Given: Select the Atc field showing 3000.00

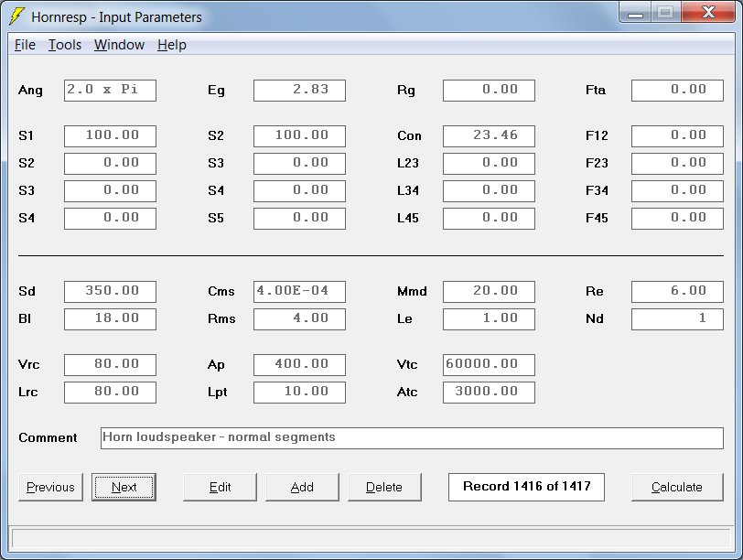Looking at the screenshot, I should click(489, 393).
